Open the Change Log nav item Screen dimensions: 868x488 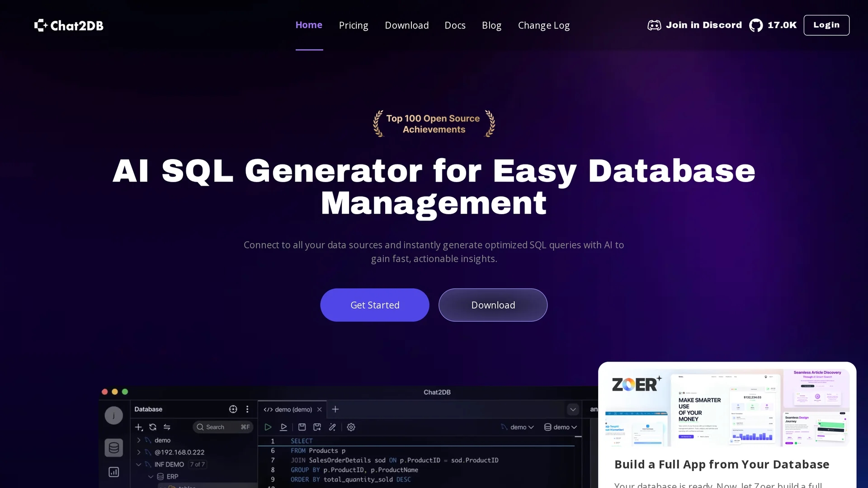544,25
